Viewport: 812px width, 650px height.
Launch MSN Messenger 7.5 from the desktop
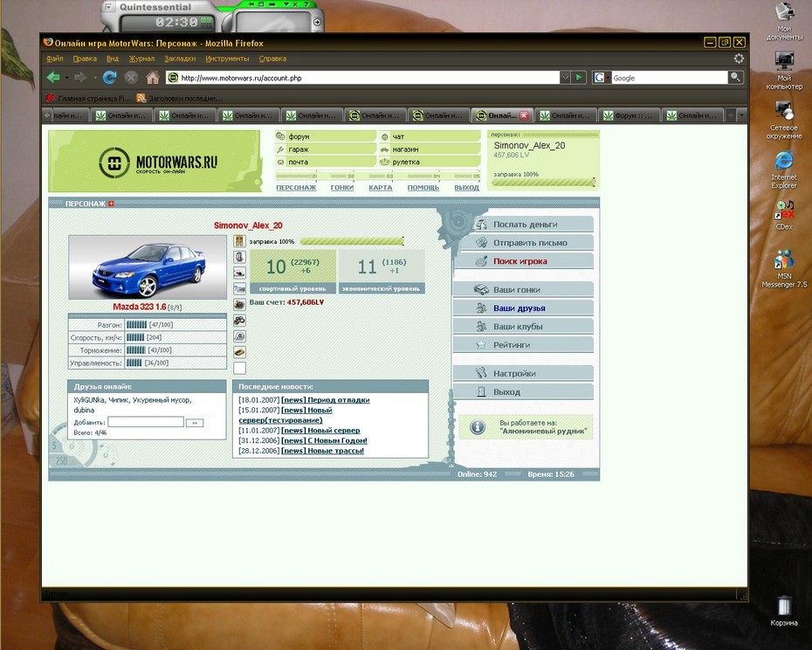coord(784,268)
